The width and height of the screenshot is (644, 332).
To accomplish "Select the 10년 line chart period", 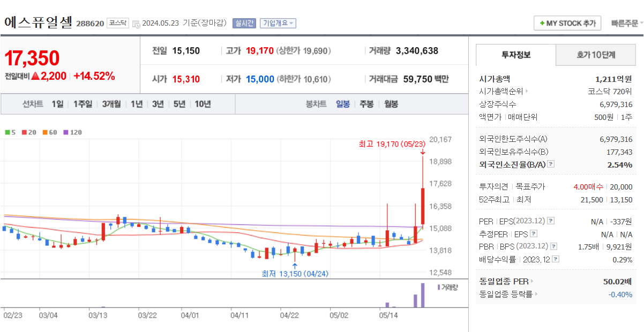I will (203, 104).
